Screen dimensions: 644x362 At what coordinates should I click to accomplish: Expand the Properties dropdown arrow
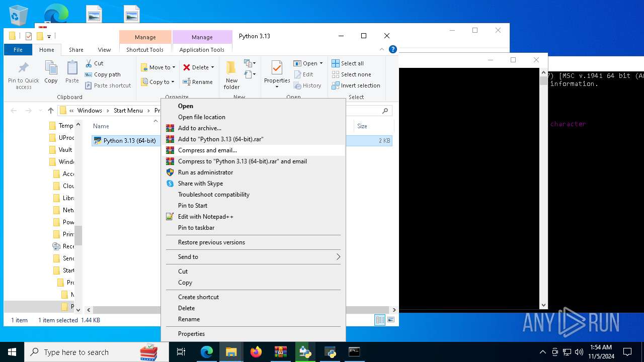click(277, 87)
